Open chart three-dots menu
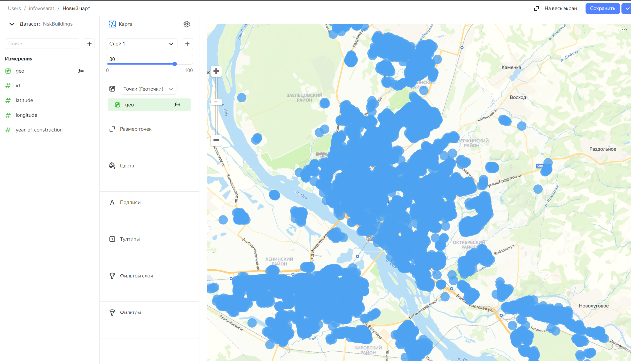The width and height of the screenshot is (631, 364). point(624,29)
